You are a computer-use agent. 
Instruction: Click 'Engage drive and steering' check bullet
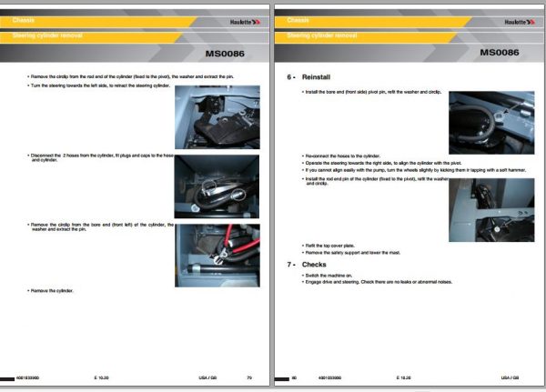[377, 282]
